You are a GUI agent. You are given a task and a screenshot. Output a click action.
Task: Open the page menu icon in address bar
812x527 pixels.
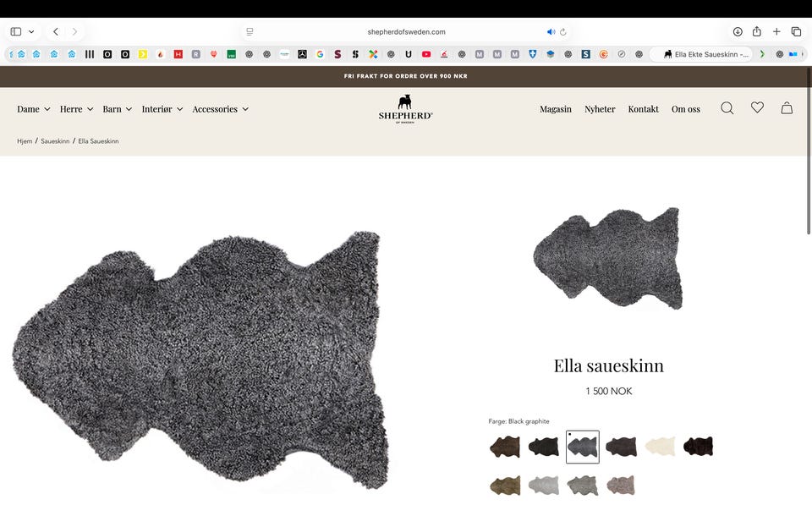250,31
